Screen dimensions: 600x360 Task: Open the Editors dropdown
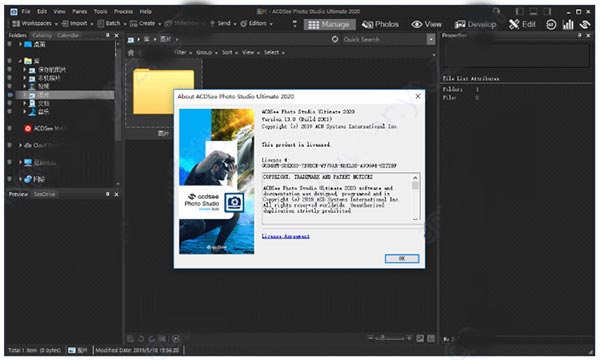click(x=256, y=24)
